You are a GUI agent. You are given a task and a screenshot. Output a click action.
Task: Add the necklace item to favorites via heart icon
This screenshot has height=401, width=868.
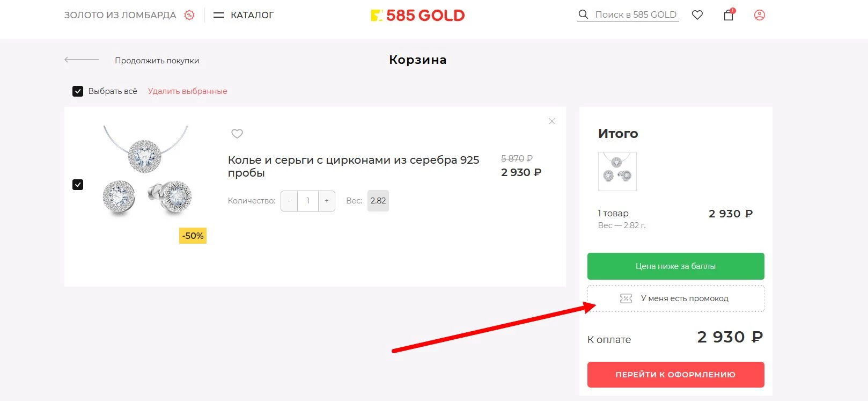pos(237,134)
